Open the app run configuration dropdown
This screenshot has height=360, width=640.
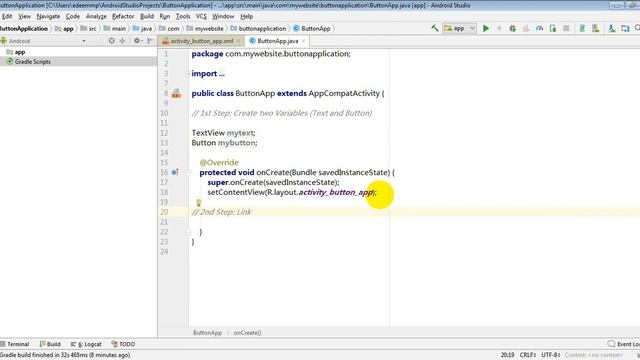pyautogui.click(x=460, y=28)
